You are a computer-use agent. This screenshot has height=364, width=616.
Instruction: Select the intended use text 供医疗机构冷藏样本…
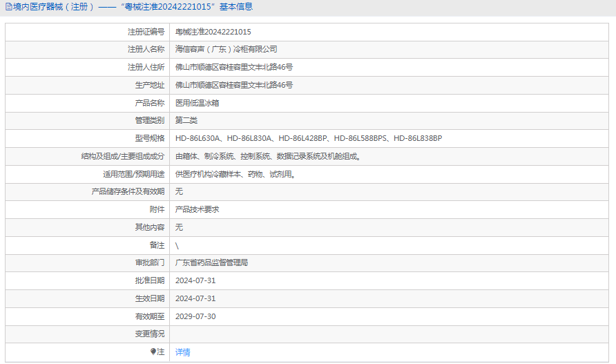click(x=235, y=174)
